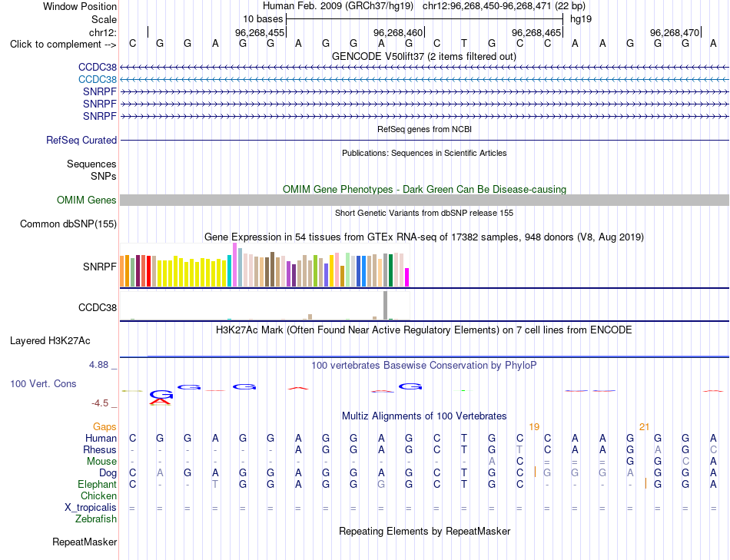730x560 pixels.
Task: Click the chr12:96,268,450-96,268,471 position header text
Action: point(504,6)
